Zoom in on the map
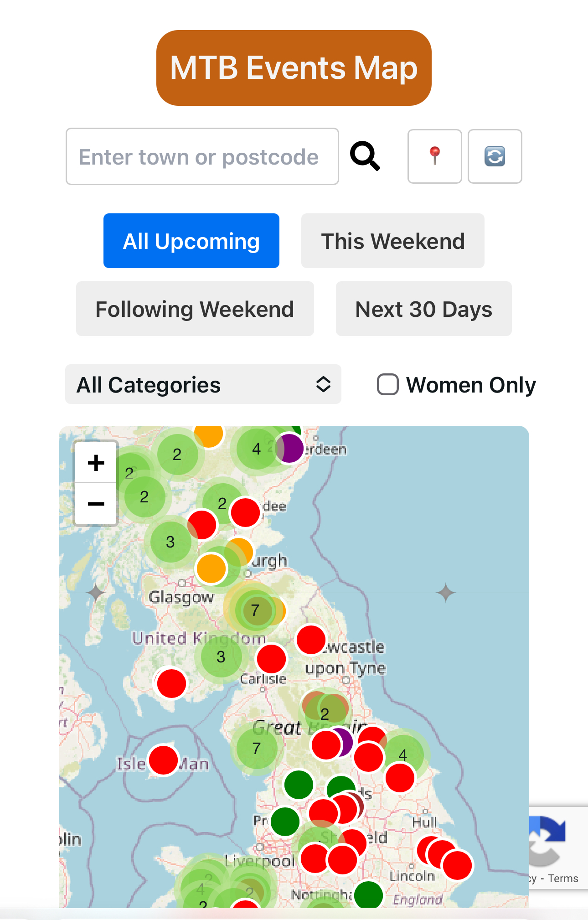The image size is (588, 920). pos(96,463)
